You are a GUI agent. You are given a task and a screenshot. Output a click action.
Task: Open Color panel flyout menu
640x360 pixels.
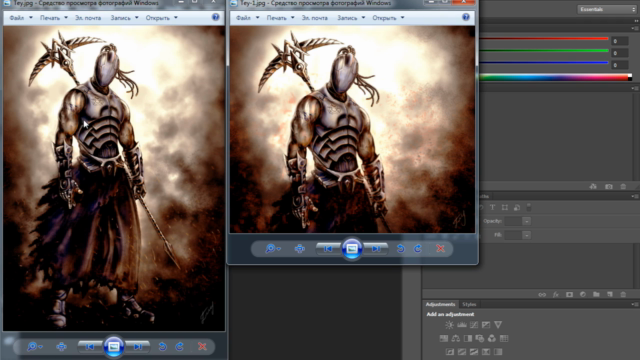(x=635, y=28)
